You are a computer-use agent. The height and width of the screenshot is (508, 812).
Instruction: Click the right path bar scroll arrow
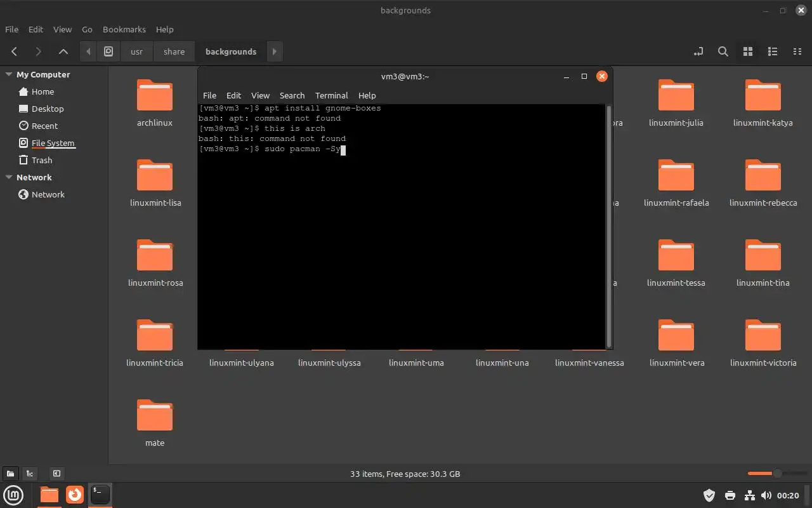(274, 51)
